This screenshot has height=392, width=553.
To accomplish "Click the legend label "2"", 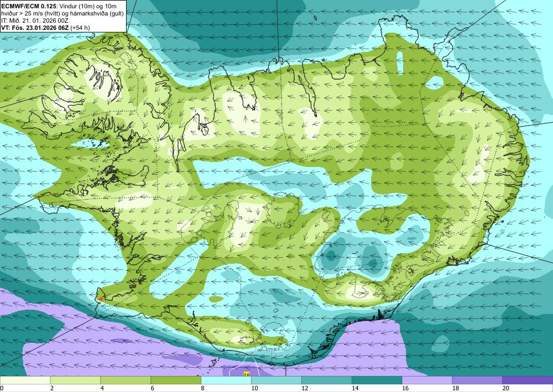I will 52,388.
